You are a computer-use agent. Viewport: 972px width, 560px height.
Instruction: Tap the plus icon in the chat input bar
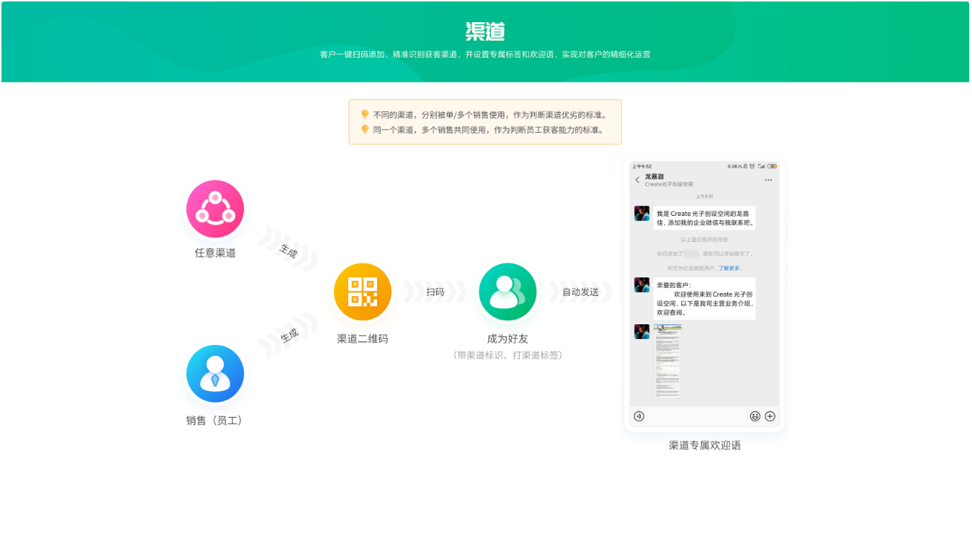tap(770, 416)
